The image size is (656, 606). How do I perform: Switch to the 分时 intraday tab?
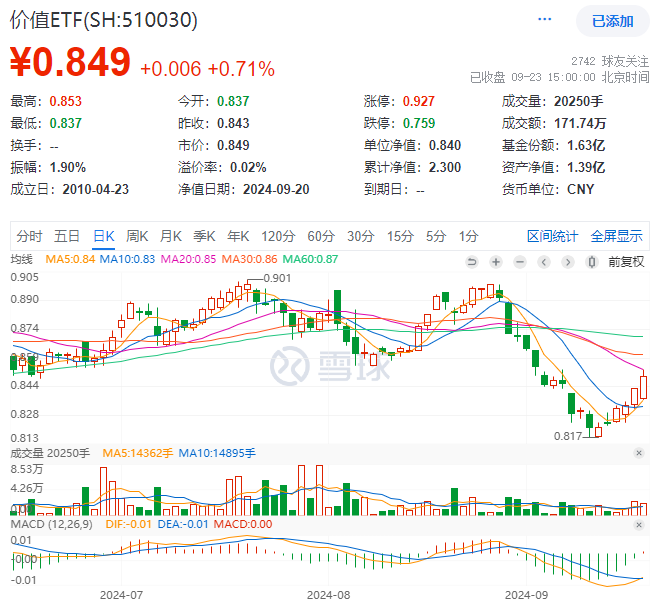tap(29, 237)
